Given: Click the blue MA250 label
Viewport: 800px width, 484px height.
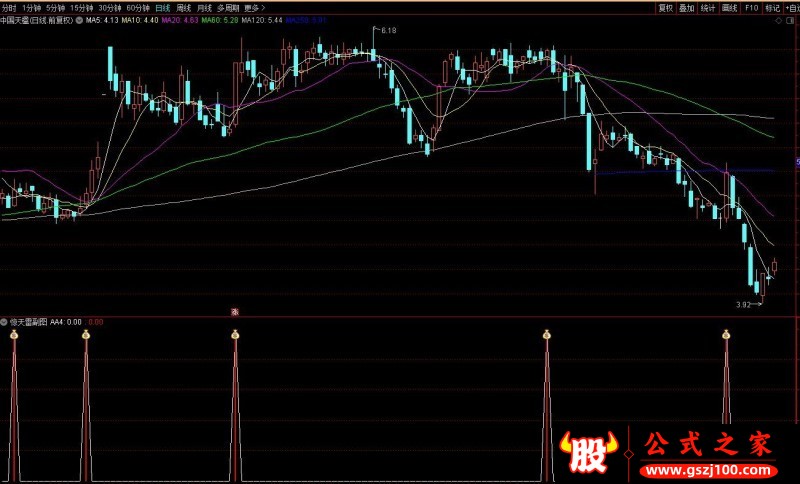Looking at the screenshot, I should coord(306,21).
